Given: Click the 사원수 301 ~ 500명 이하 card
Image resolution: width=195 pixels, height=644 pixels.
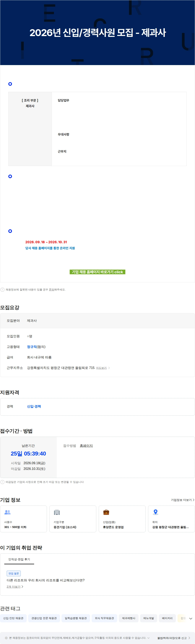Looking at the screenshot, I should click(23, 519).
